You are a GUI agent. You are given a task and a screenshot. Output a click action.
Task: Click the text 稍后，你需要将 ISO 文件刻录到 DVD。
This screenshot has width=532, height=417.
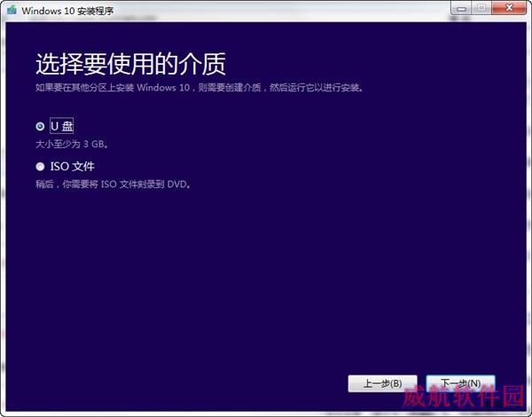point(113,185)
